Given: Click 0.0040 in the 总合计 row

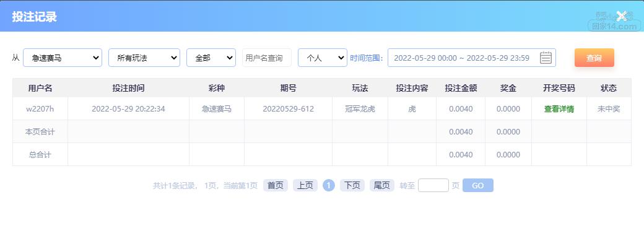Looking at the screenshot, I should click(461, 155).
